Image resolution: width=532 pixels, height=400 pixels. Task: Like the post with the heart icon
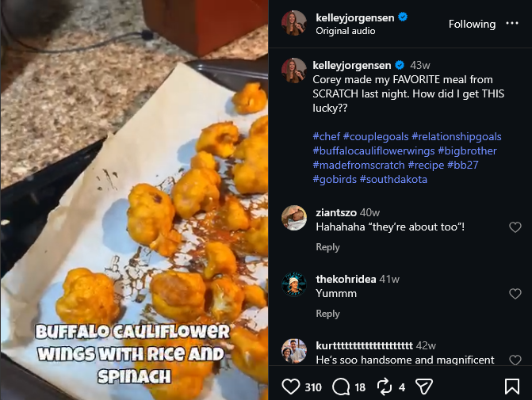click(x=291, y=387)
